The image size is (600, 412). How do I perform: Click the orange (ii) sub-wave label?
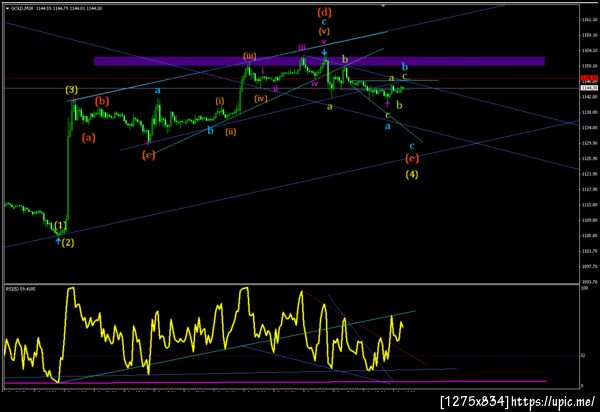pyautogui.click(x=231, y=132)
